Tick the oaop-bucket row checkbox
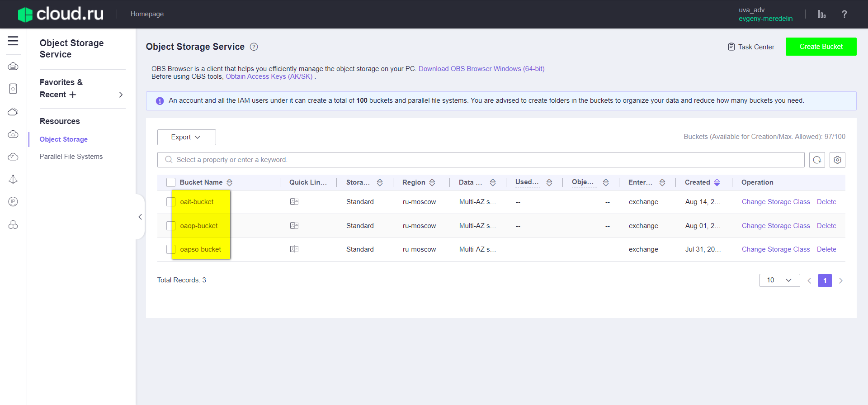 [171, 226]
